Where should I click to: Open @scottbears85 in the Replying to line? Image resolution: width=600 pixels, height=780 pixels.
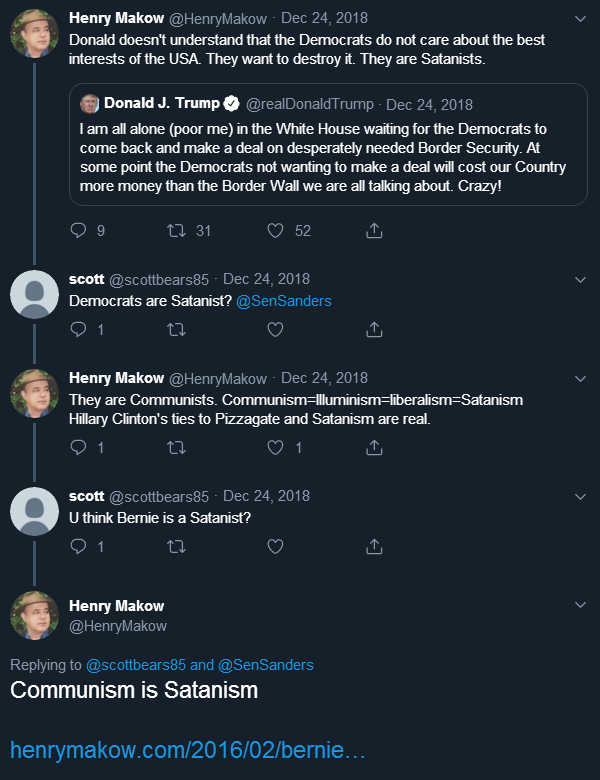pyautogui.click(x=135, y=665)
